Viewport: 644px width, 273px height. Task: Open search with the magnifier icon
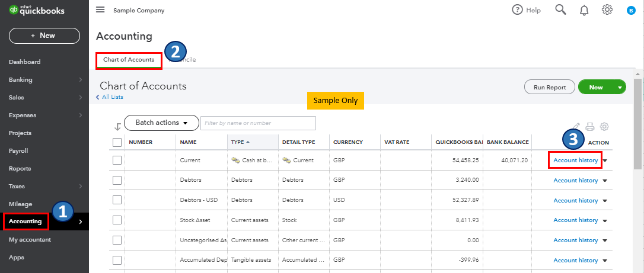click(x=560, y=10)
